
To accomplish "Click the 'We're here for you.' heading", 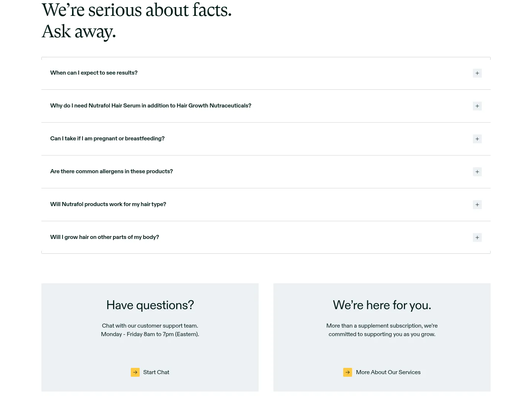I will pos(382,305).
